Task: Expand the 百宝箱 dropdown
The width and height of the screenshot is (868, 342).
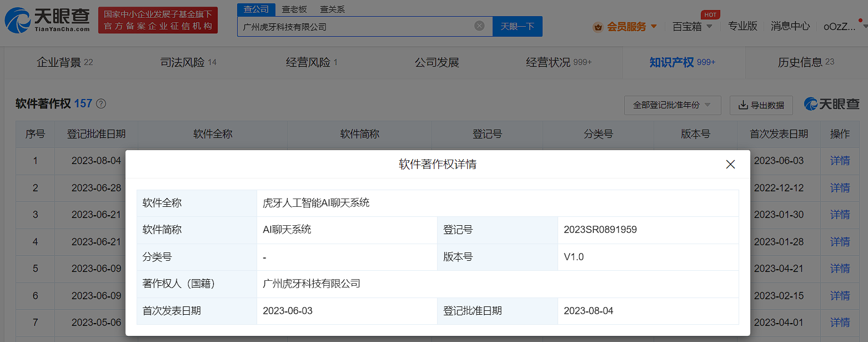Action: tap(709, 26)
